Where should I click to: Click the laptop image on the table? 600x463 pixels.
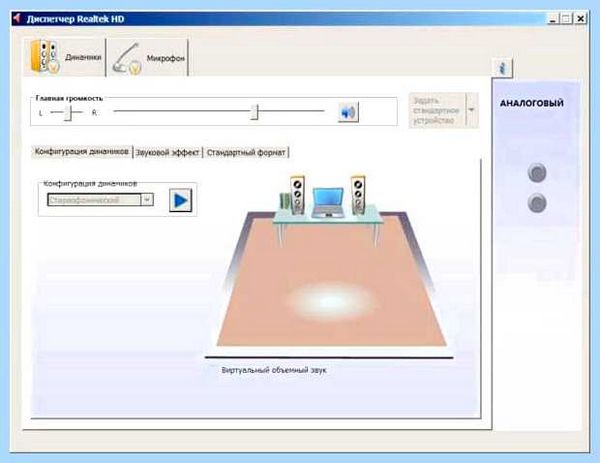tap(328, 202)
